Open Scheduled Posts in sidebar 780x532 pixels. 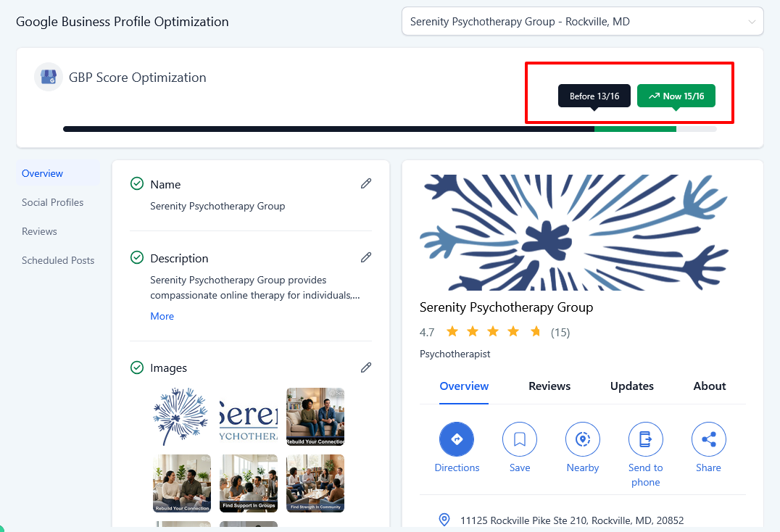click(58, 260)
